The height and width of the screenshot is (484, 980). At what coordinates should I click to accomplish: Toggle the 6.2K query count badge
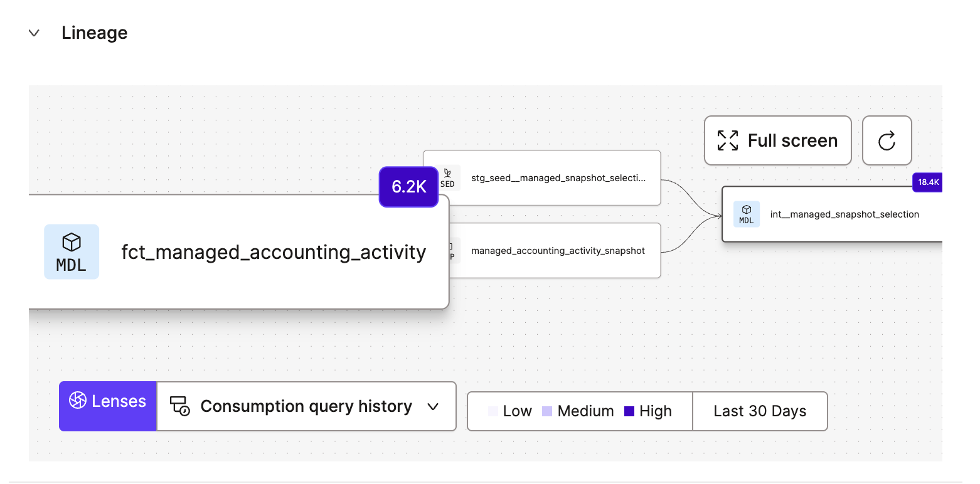point(408,186)
